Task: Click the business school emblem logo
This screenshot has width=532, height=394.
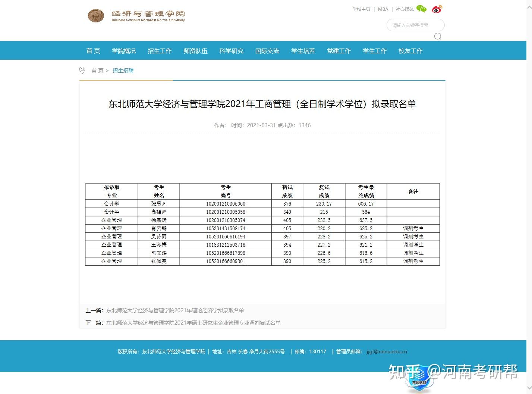Action: [x=96, y=16]
